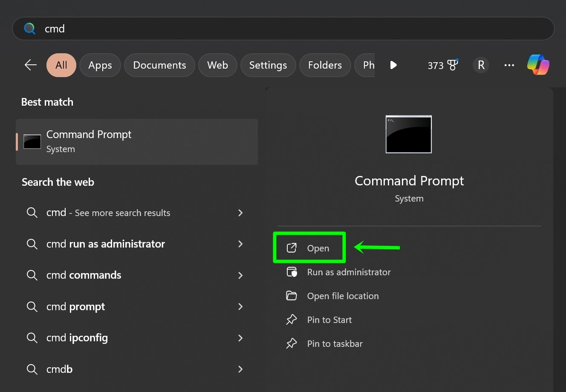
Task: Click Pin to Start option
Action: [329, 320]
